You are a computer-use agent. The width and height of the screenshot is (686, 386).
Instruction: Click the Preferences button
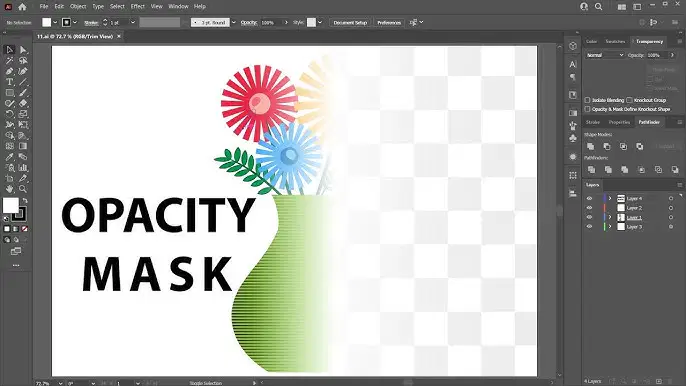point(389,22)
